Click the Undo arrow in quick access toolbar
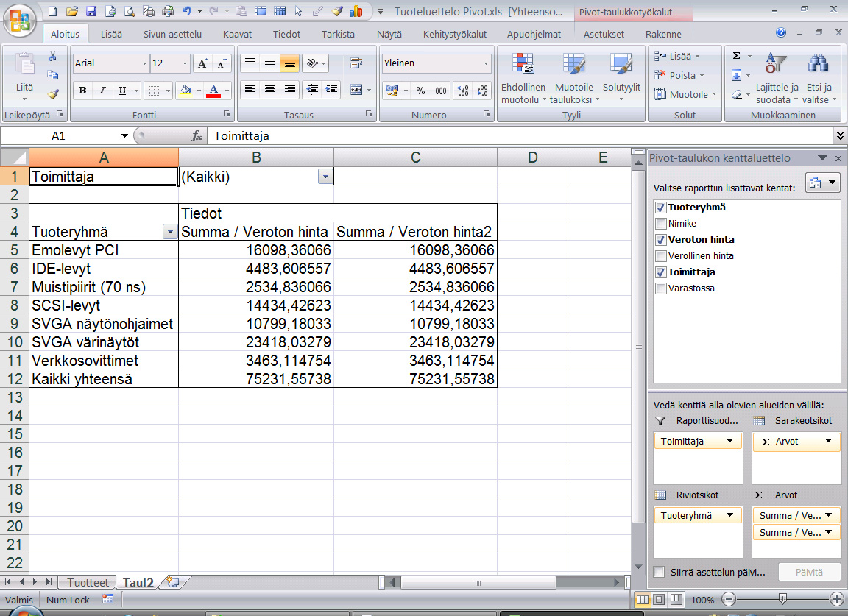Screen dimensions: 848x616 click(186, 11)
